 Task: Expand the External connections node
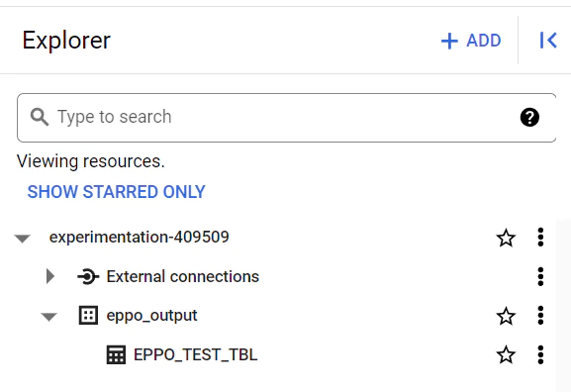[x=50, y=276]
